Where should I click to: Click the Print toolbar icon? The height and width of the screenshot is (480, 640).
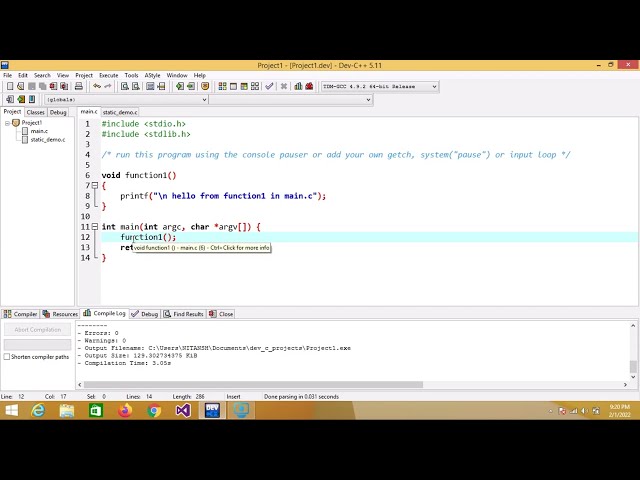tap(78, 86)
